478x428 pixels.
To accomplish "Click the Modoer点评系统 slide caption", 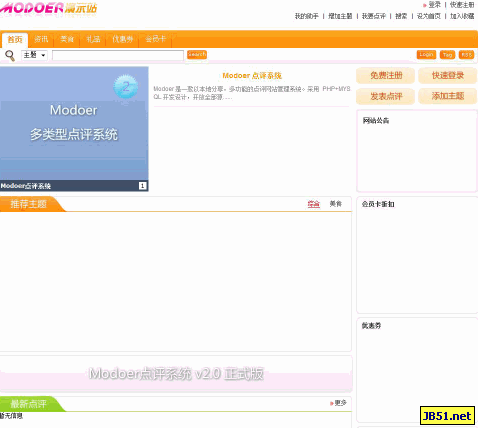I will point(26,186).
